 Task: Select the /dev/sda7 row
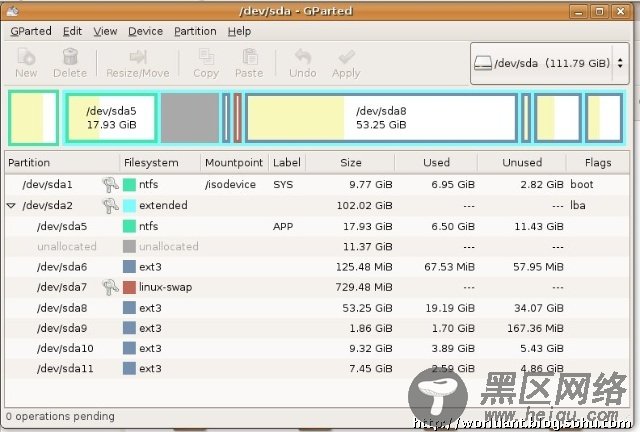click(x=317, y=287)
